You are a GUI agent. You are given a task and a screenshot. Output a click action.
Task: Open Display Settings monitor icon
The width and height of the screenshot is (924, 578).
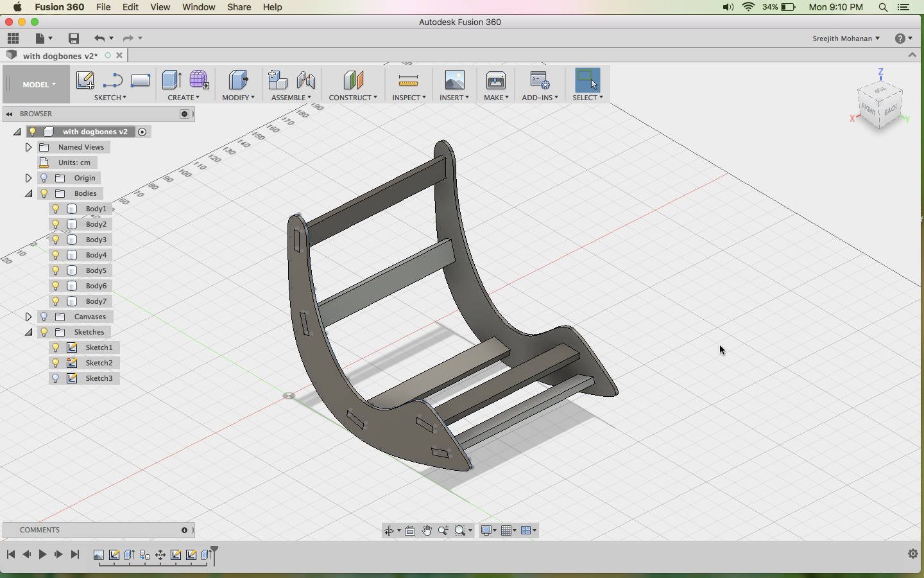[x=487, y=530]
